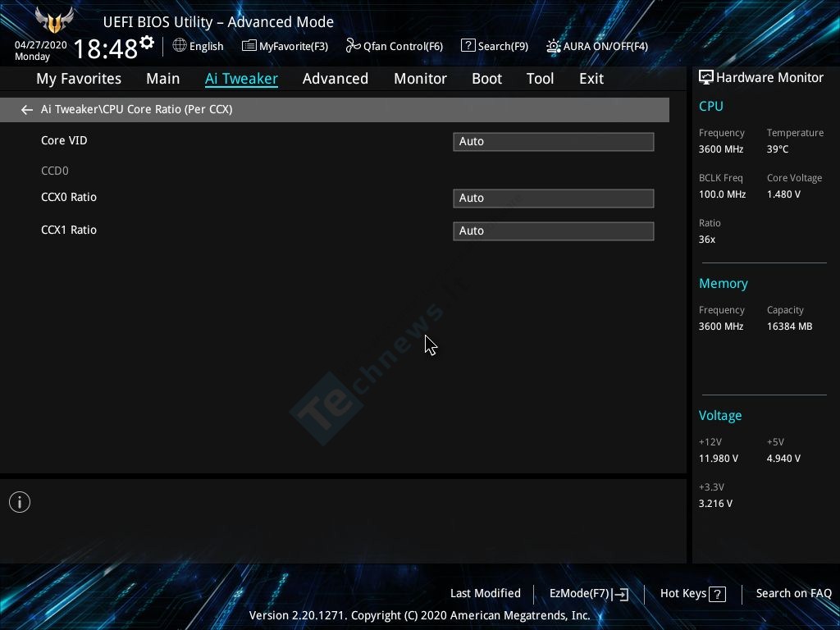Show the Hot Keys list
Screen dimensions: 840x630
683,594
